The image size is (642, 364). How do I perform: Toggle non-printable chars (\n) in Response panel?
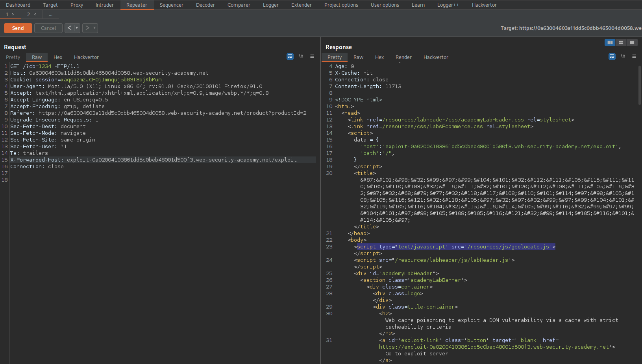pos(623,56)
